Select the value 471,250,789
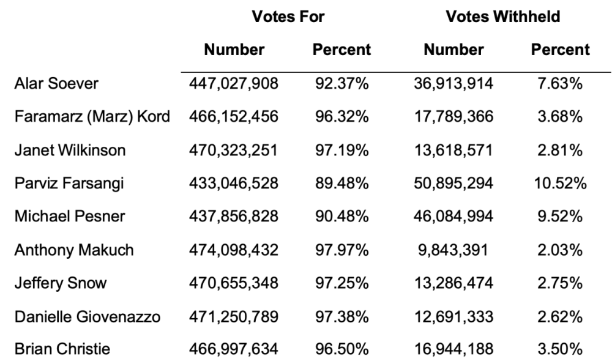The height and width of the screenshot is (364, 612). [x=234, y=317]
